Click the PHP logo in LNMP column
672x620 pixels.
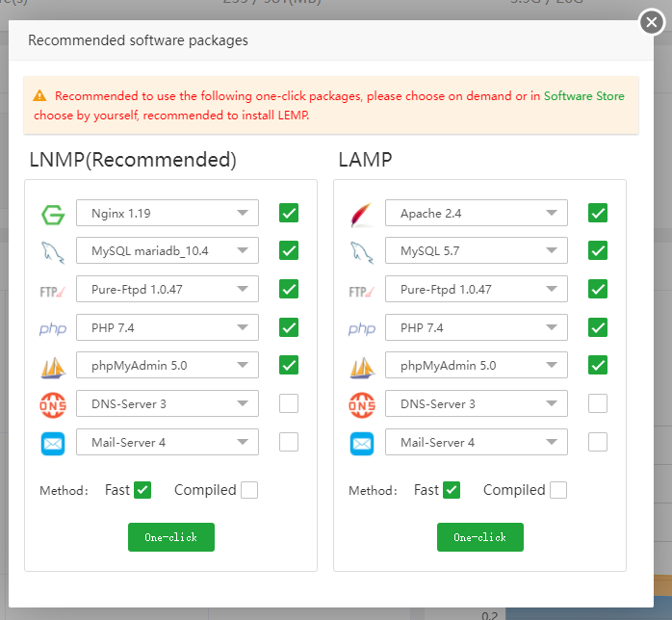53,328
